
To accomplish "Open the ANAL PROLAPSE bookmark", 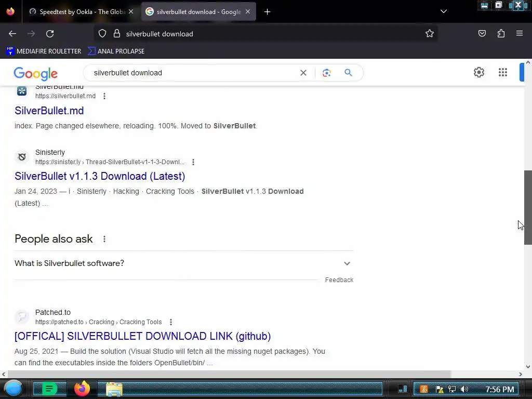I will pos(116,51).
